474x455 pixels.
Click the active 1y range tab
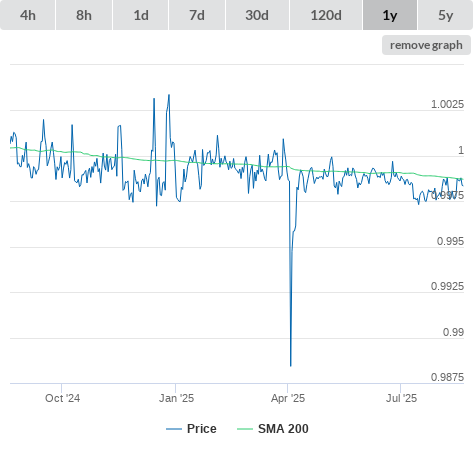click(x=390, y=15)
